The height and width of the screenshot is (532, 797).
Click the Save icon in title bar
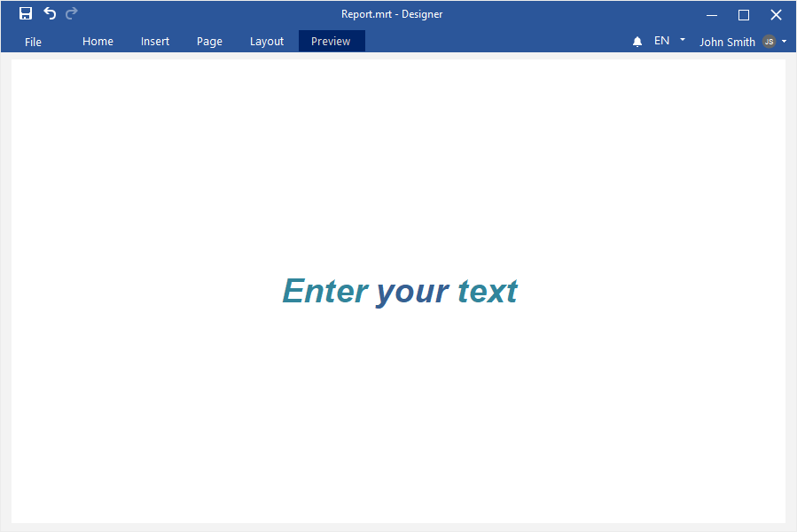pyautogui.click(x=26, y=13)
